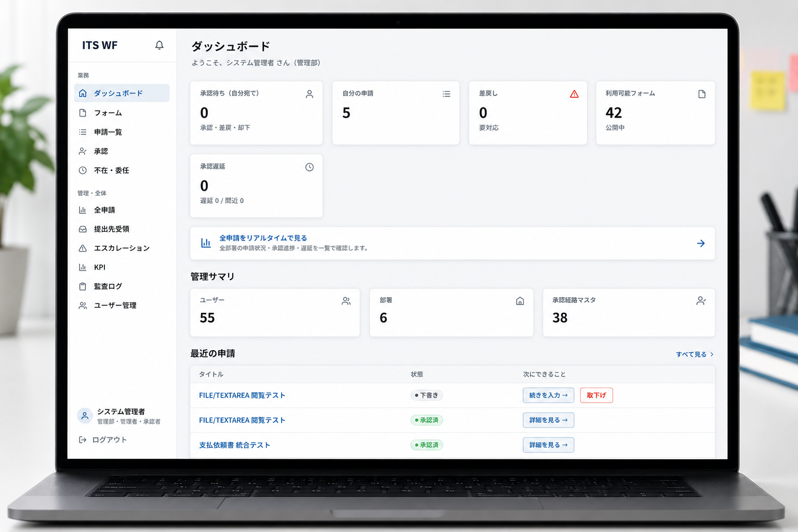The width and height of the screenshot is (798, 532).
Task: Click the warning icon beside エスカレーション
Action: click(x=83, y=248)
